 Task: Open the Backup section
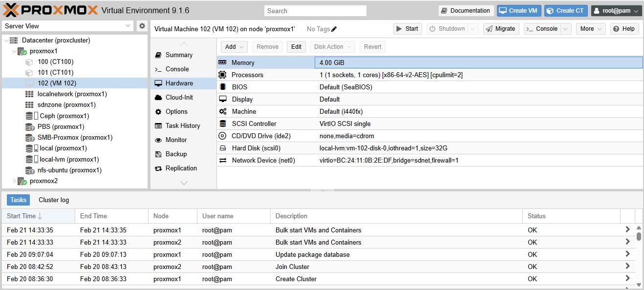(183, 154)
